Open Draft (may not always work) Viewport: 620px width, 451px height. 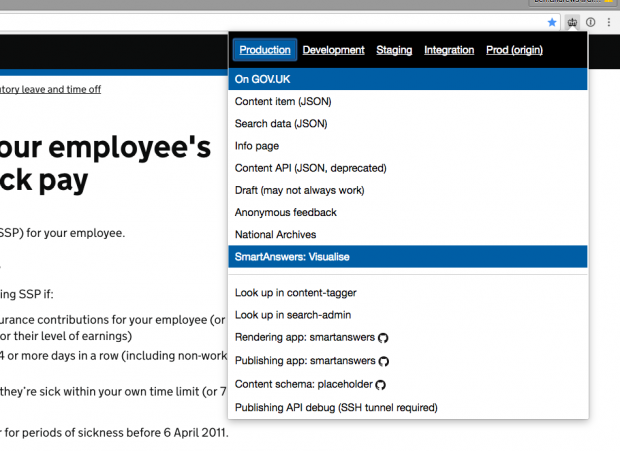click(408, 190)
